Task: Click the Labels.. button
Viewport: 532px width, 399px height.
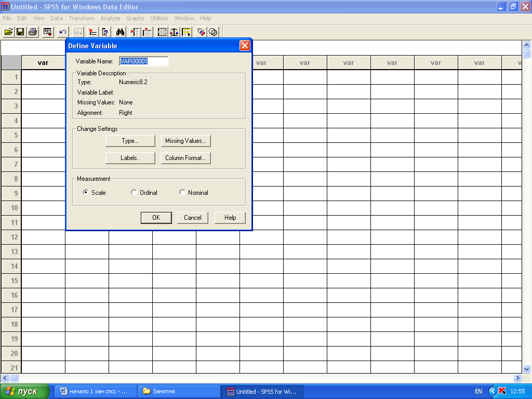Action: [x=130, y=158]
